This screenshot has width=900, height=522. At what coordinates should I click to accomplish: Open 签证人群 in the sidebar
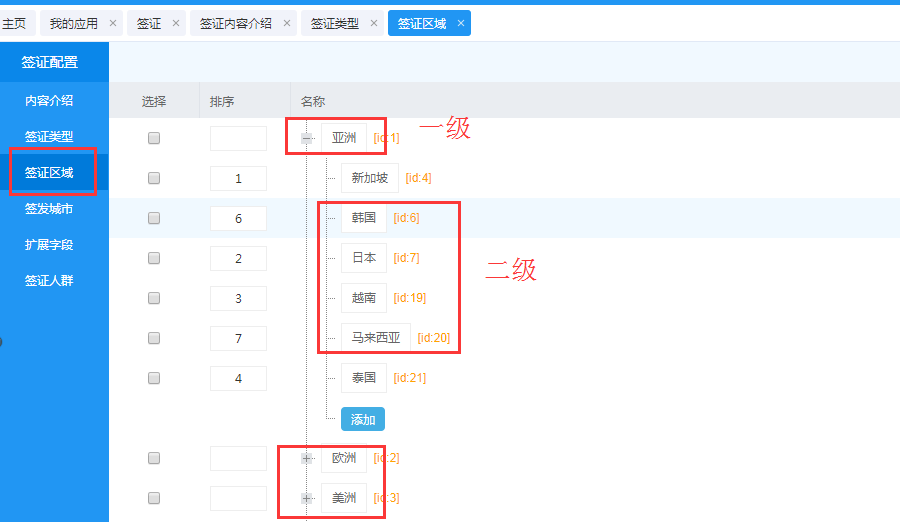(x=49, y=280)
